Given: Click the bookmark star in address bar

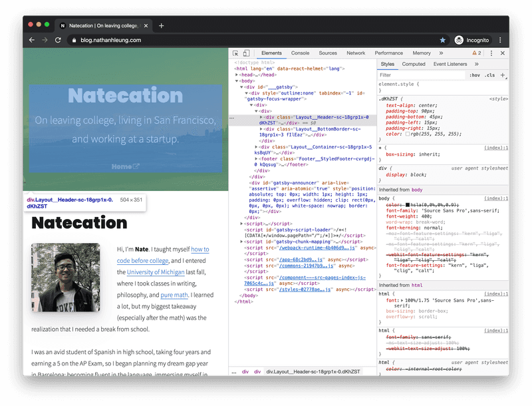Looking at the screenshot, I should [x=443, y=40].
